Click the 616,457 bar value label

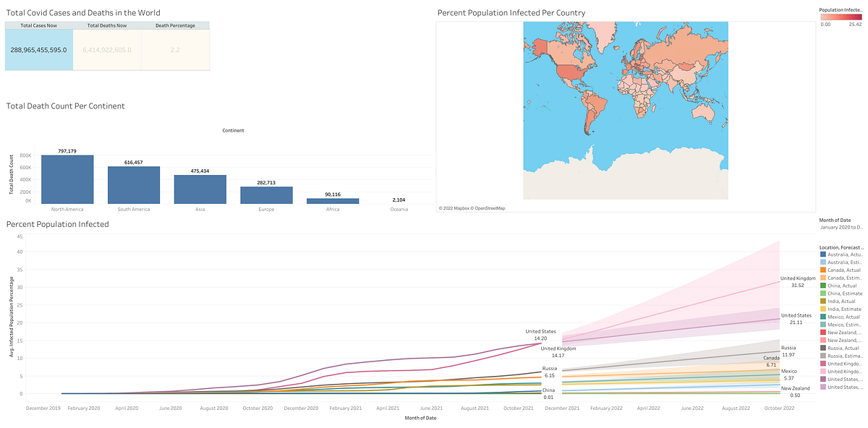point(134,163)
